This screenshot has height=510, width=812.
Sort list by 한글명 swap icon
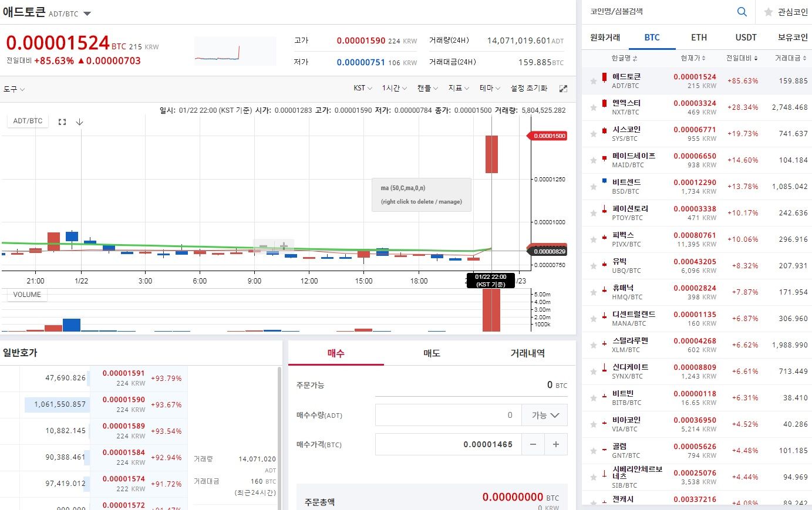[635, 58]
